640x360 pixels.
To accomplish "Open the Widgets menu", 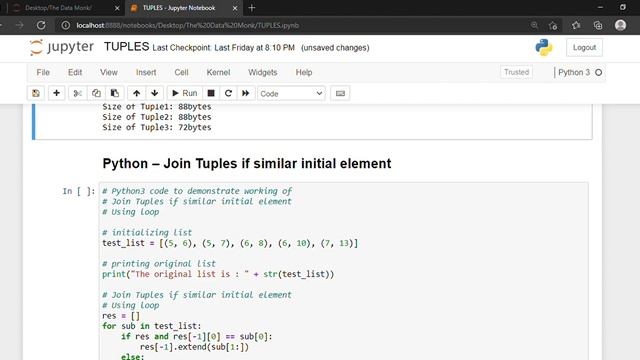I will 262,72.
